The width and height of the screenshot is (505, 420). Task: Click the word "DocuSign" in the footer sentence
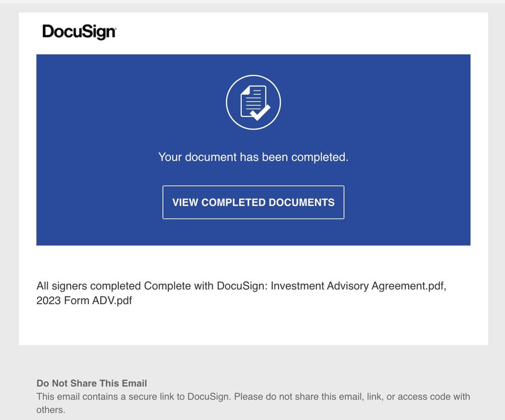(x=211, y=397)
